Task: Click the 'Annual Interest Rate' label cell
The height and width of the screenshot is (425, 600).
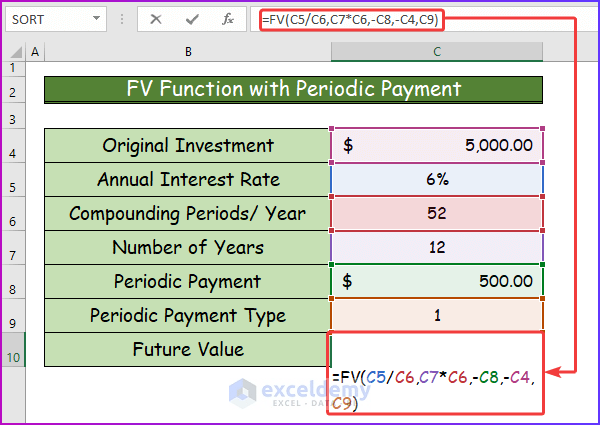Action: [x=188, y=179]
